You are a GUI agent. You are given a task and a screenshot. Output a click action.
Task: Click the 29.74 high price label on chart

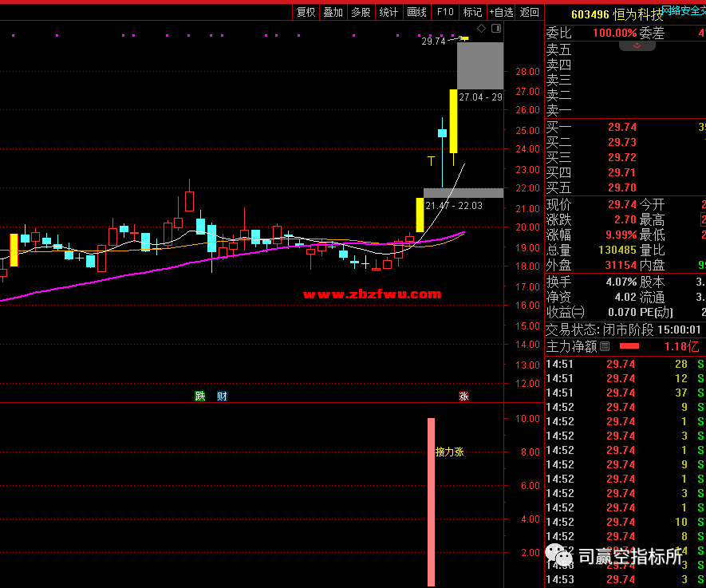point(433,41)
